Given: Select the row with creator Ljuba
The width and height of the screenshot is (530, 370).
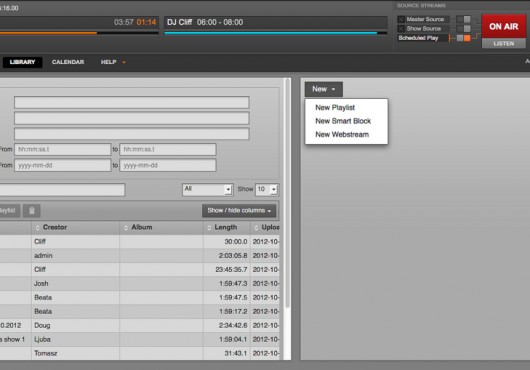Looking at the screenshot, I should [140, 339].
